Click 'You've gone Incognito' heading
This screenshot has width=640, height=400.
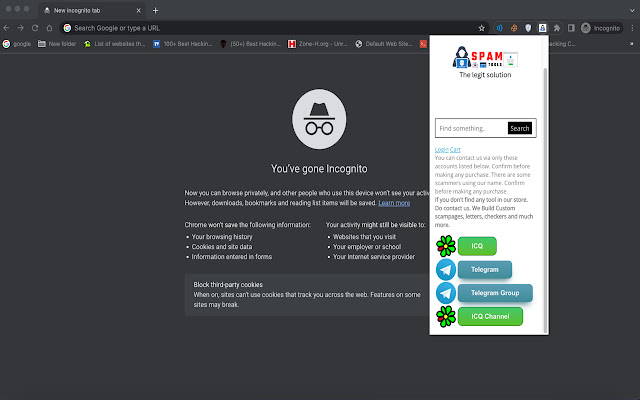click(319, 169)
